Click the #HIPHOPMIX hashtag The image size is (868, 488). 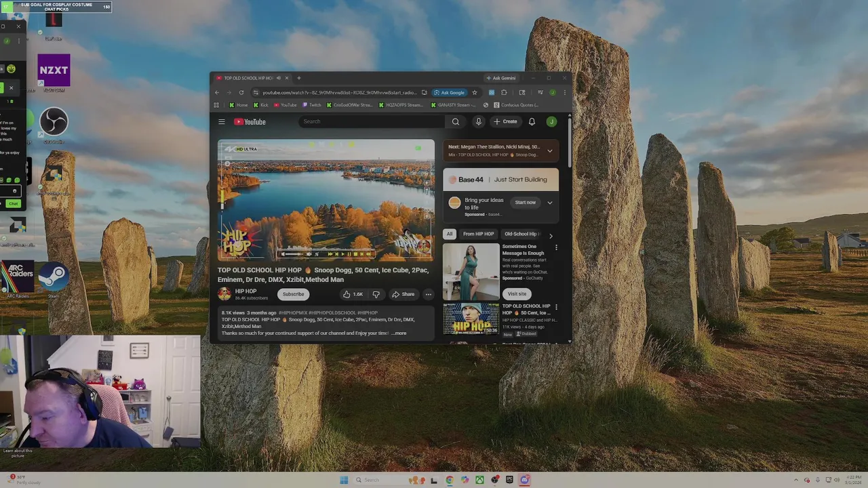(293, 313)
